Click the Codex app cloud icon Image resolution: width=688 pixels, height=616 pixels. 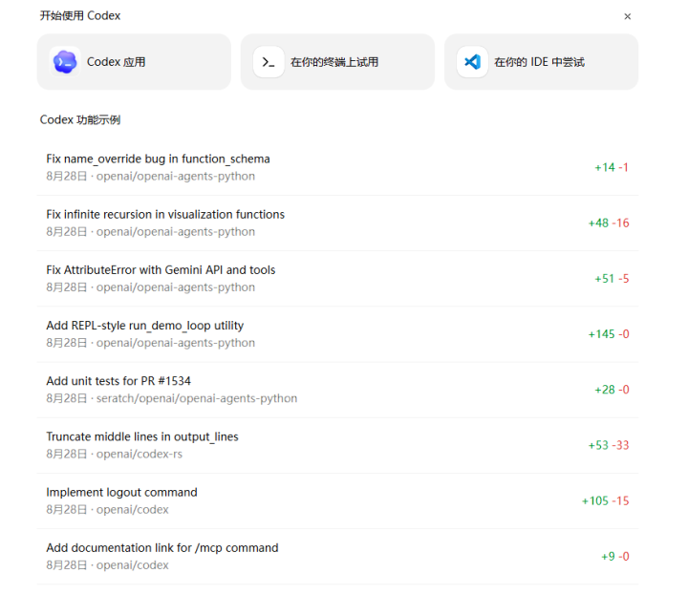tap(65, 62)
